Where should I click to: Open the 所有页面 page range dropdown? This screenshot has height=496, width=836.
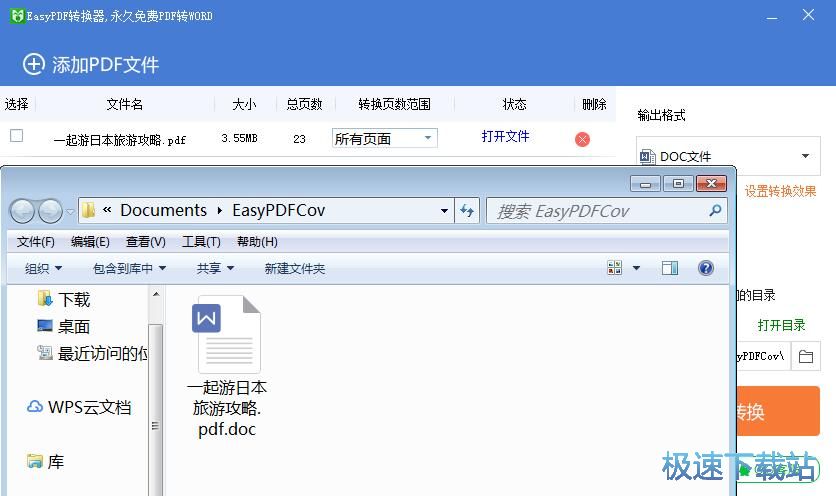[384, 138]
